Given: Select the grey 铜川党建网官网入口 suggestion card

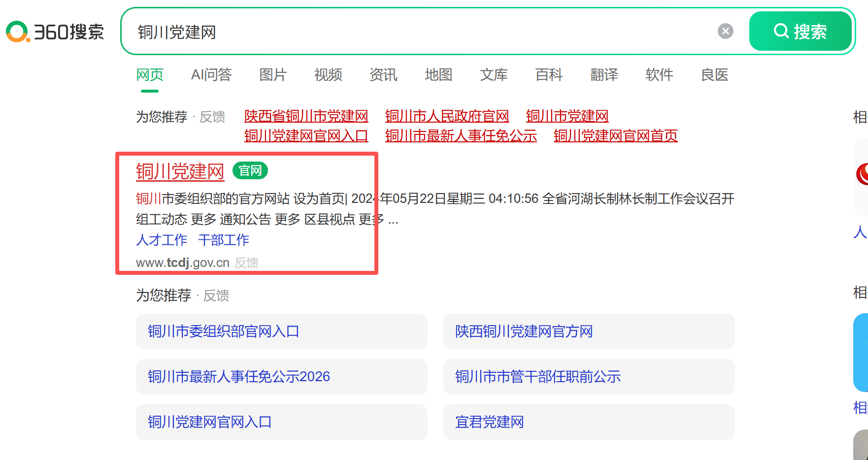Looking at the screenshot, I should pyautogui.click(x=282, y=422).
